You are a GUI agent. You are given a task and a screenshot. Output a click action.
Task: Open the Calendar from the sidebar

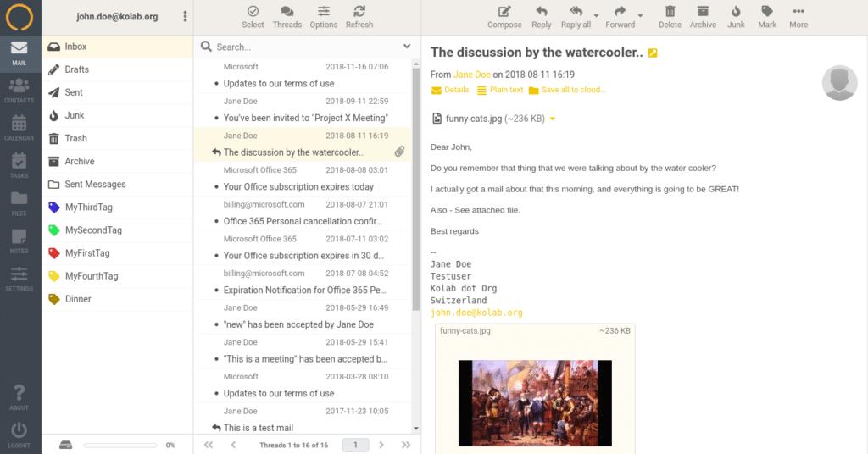19,127
